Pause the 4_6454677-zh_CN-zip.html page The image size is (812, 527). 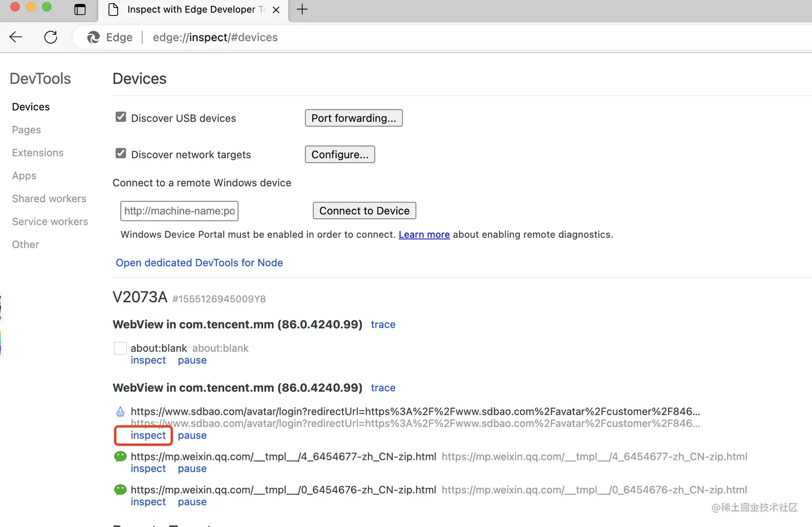tap(192, 469)
